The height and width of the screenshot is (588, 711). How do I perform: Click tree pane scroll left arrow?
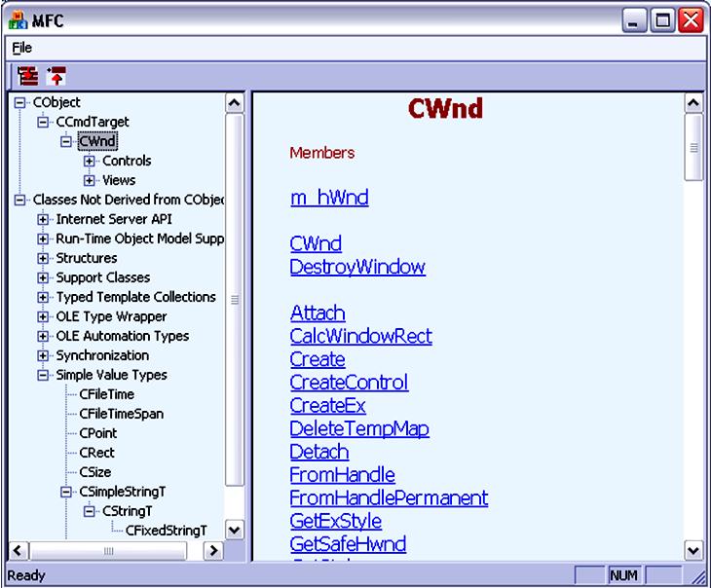tap(19, 551)
